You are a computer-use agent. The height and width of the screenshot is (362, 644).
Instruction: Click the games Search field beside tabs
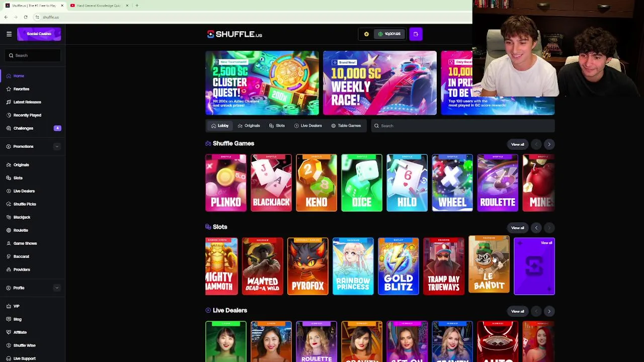[x=463, y=126]
